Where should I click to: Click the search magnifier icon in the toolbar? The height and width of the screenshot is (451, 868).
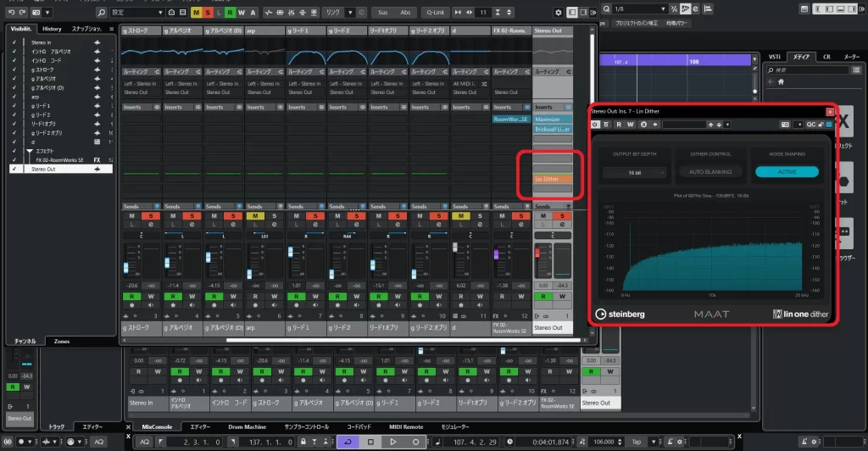click(x=102, y=13)
